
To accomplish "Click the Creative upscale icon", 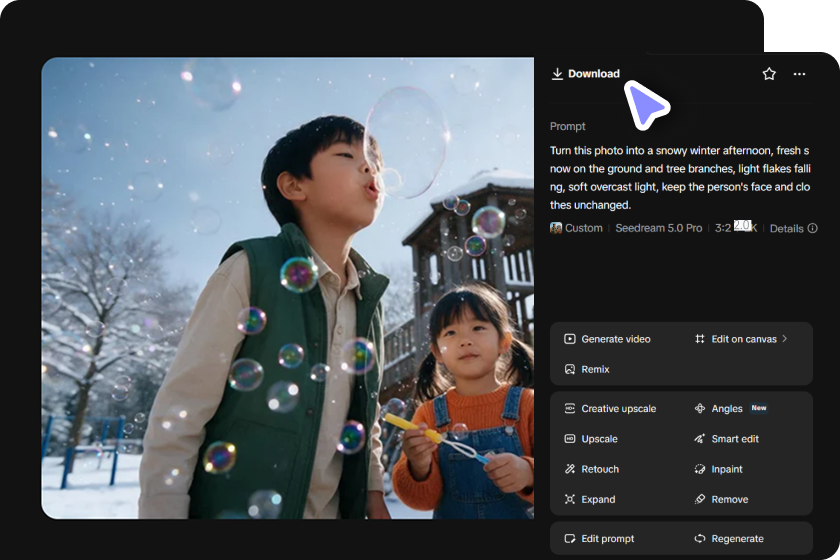I will [569, 408].
